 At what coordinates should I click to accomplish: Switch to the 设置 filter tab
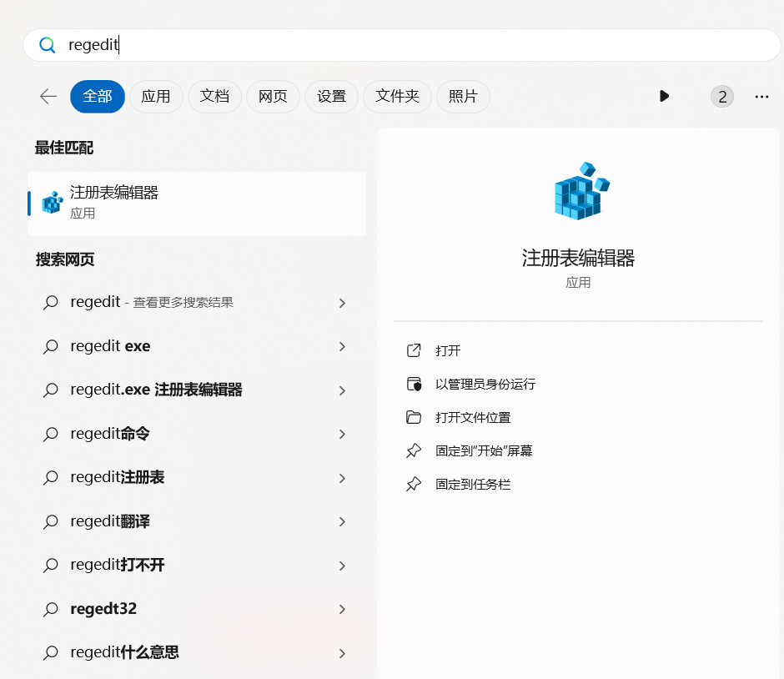[x=331, y=97]
